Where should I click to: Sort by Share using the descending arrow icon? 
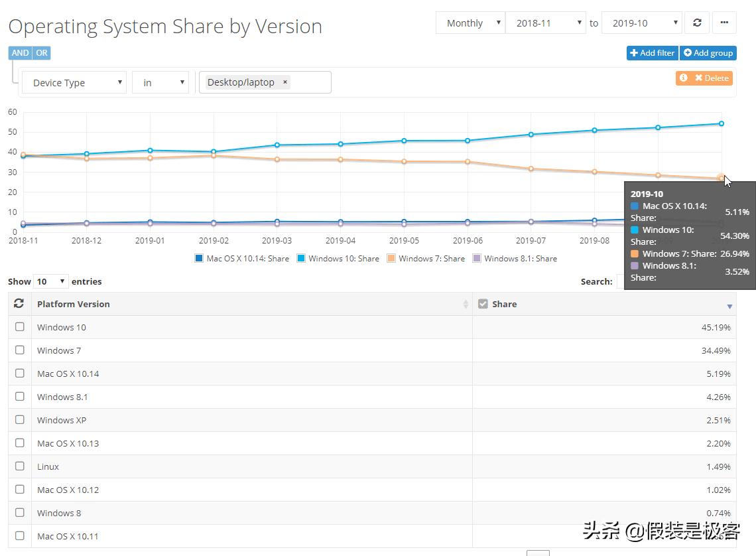coord(729,306)
